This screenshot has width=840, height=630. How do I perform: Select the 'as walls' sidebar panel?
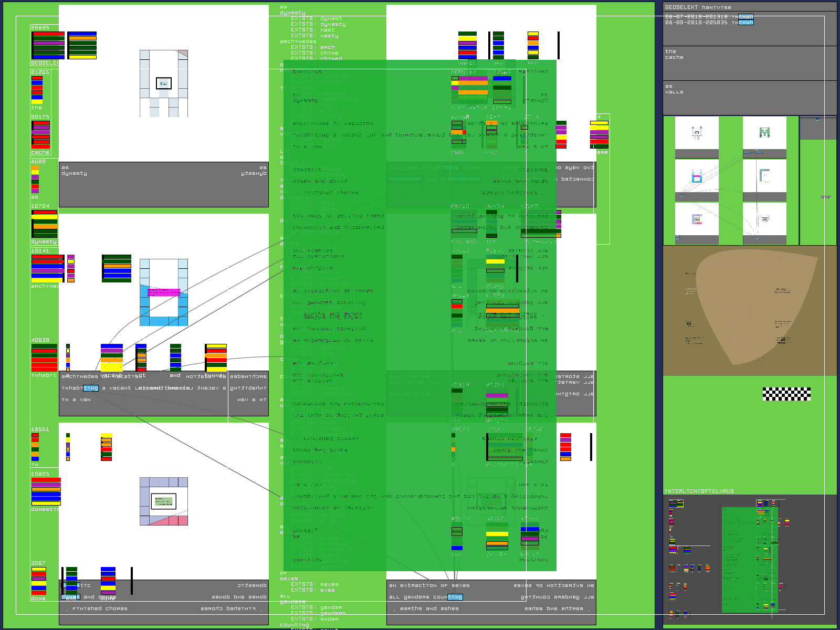[x=749, y=98]
